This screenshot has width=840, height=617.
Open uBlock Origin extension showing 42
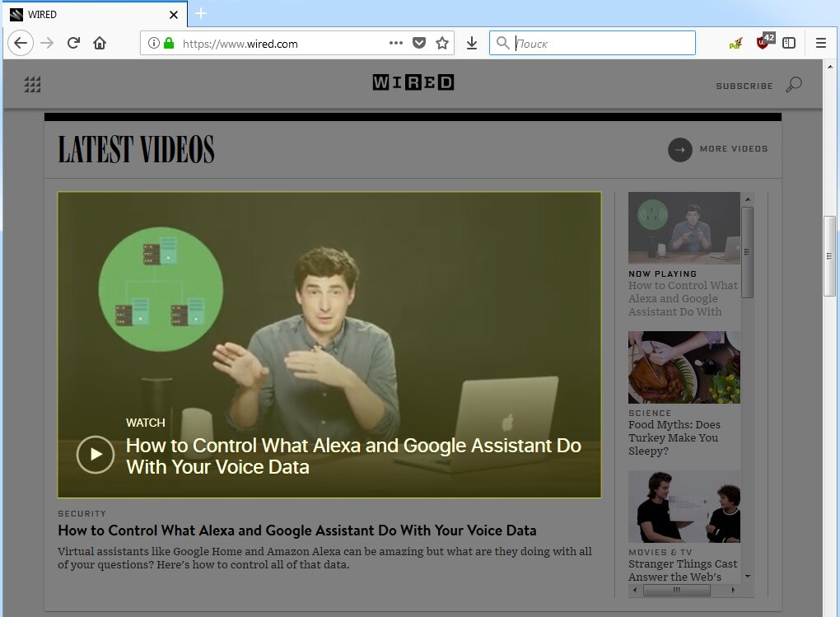tap(765, 41)
